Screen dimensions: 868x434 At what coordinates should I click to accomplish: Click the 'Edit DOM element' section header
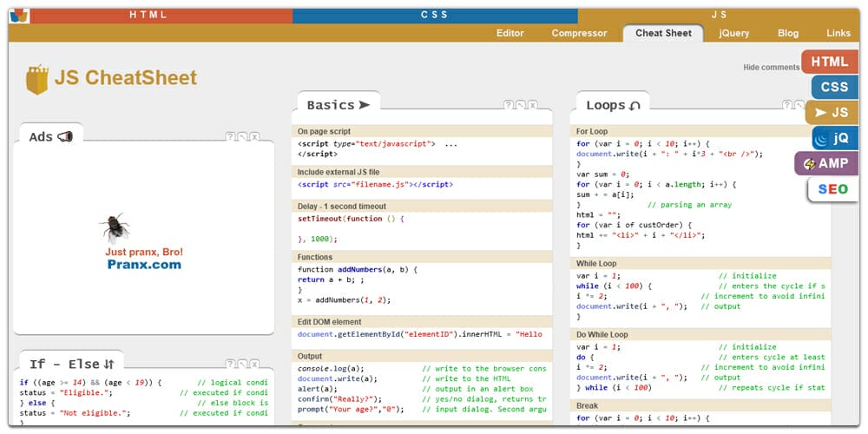pyautogui.click(x=422, y=322)
